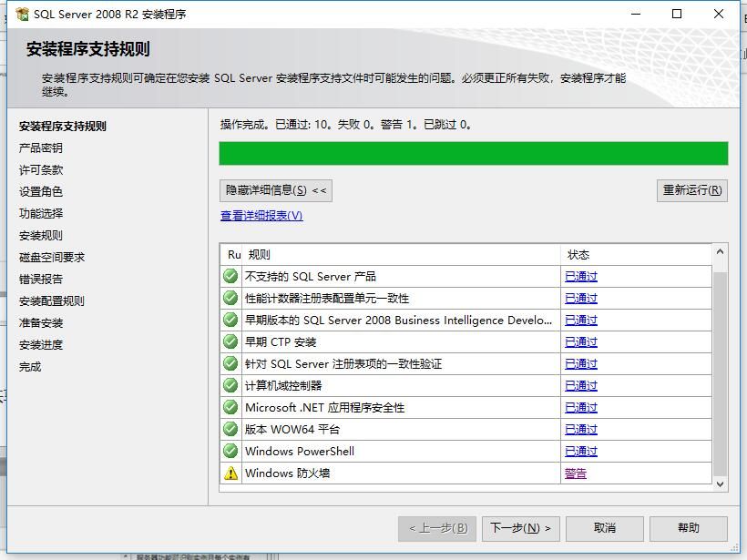Select 安装配置规则 step in sidebar
Viewport: 747px width, 560px height.
point(51,301)
